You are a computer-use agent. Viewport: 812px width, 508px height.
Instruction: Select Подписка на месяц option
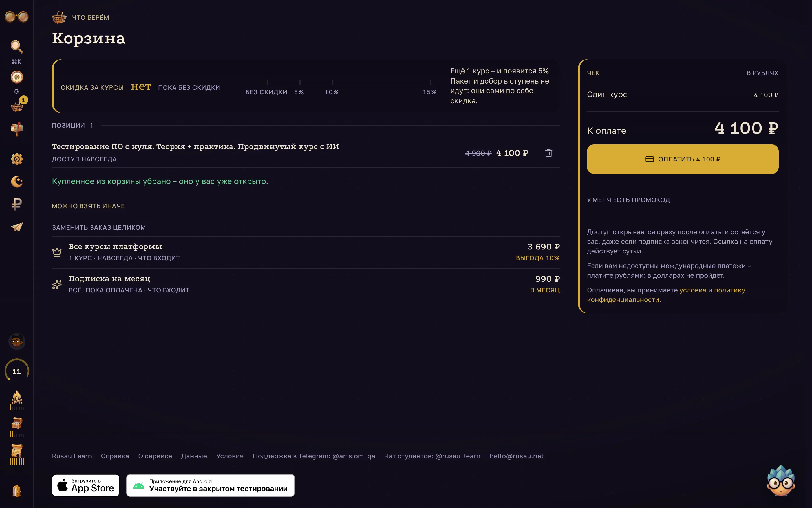tap(306, 284)
